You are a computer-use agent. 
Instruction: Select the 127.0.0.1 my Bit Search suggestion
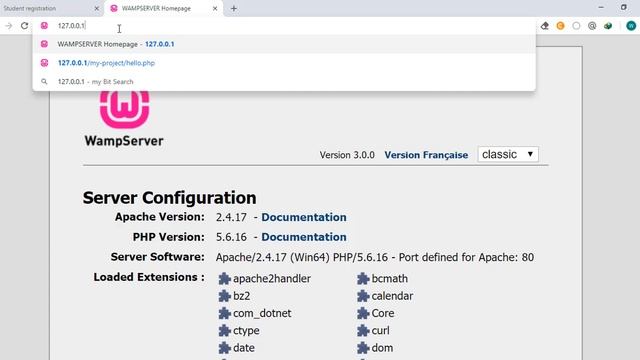(x=284, y=82)
